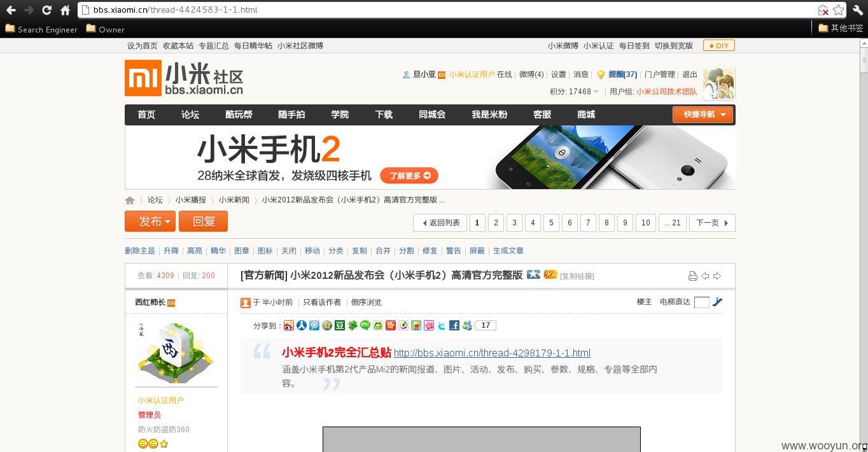This screenshot has height=452, width=868.
Task: Click the 回复 reply button
Action: [203, 221]
